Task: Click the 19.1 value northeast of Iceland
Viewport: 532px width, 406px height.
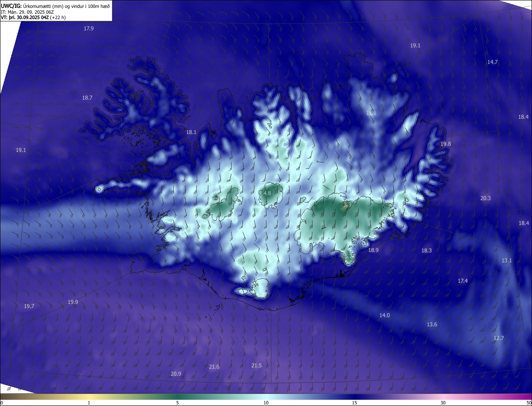Action: [x=415, y=46]
